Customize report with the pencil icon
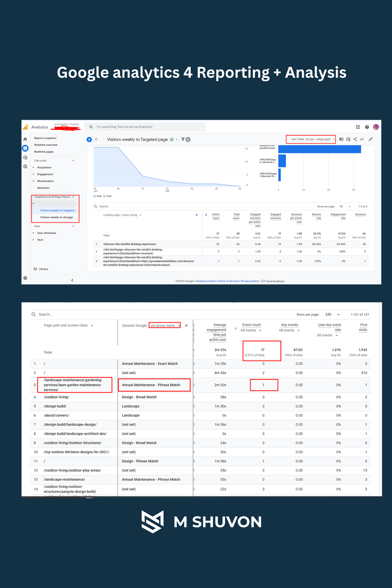This screenshot has width=392, height=588. tap(370, 139)
